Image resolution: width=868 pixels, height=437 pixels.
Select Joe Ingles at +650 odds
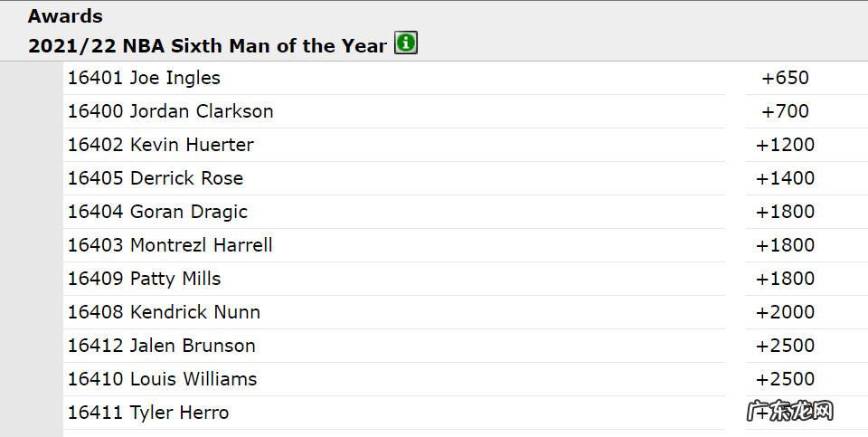785,78
